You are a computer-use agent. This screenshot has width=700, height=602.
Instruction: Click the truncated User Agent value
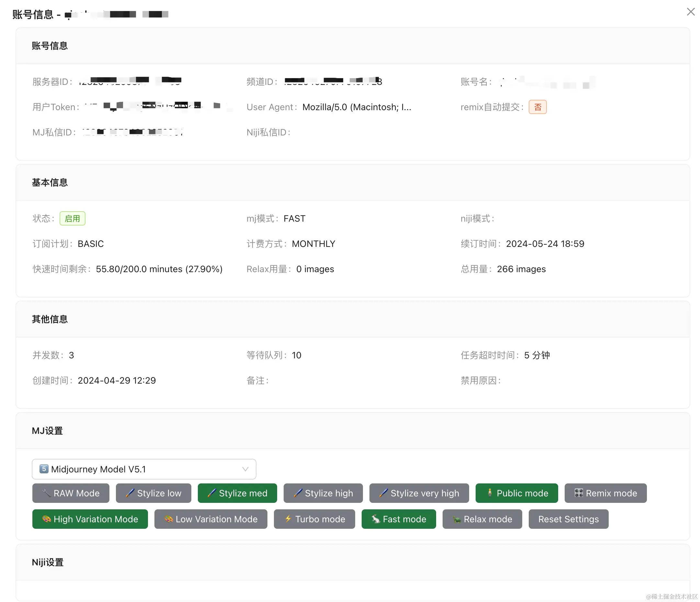coord(356,107)
